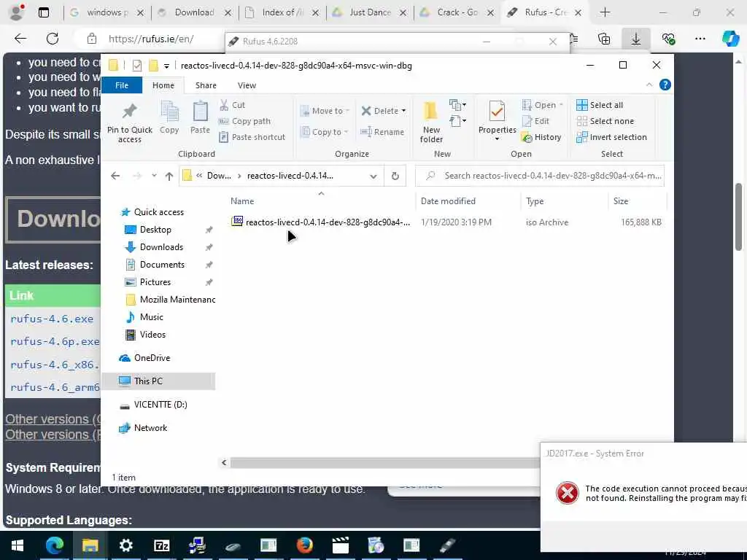The height and width of the screenshot is (560, 747).
Task: Go up one folder level
Action: tap(169, 176)
